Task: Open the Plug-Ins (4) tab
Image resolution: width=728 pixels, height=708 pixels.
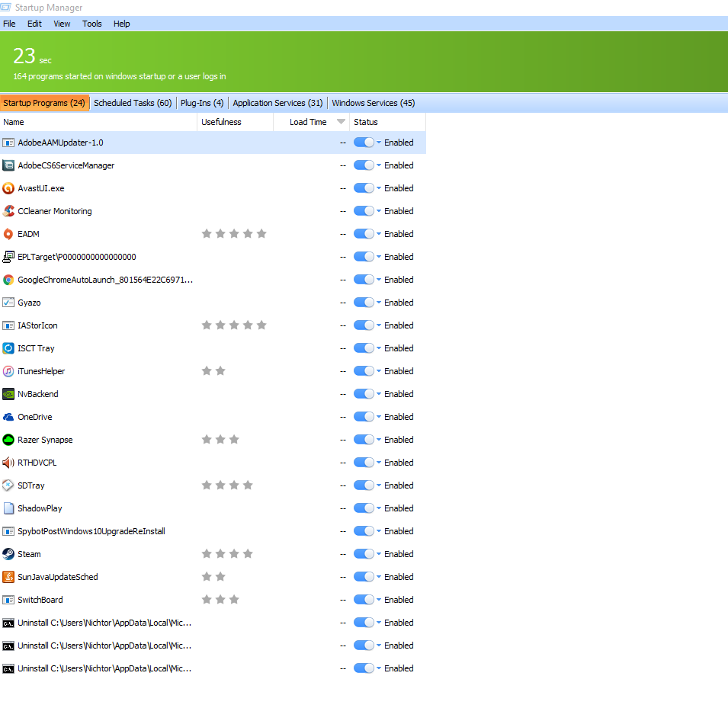Action: [x=202, y=103]
